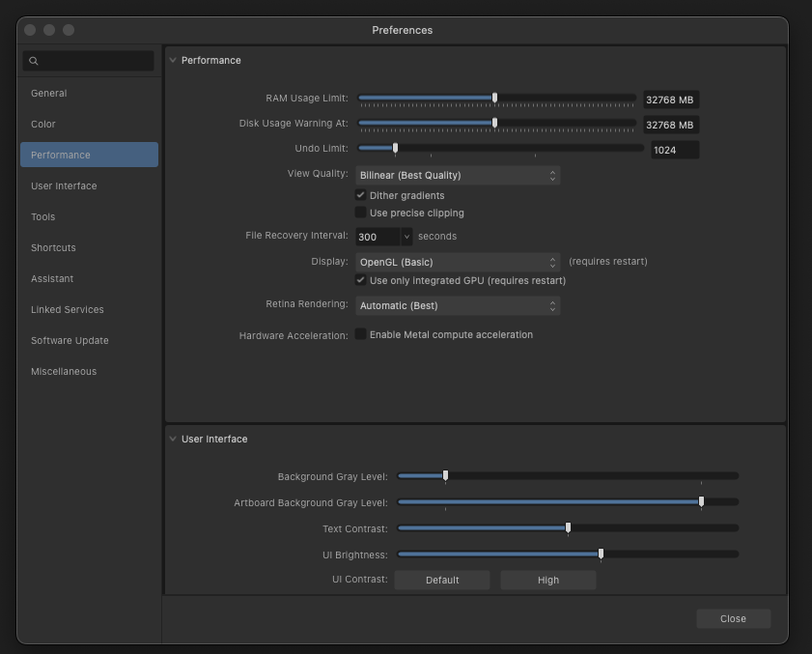Enable Metal compute acceleration checkbox
This screenshot has width=812, height=654.
[x=361, y=334]
